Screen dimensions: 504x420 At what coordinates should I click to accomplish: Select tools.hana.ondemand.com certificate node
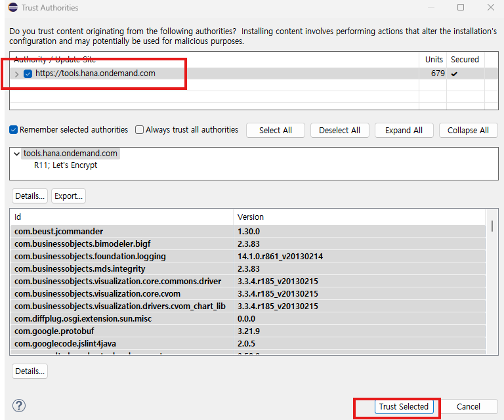click(x=70, y=154)
